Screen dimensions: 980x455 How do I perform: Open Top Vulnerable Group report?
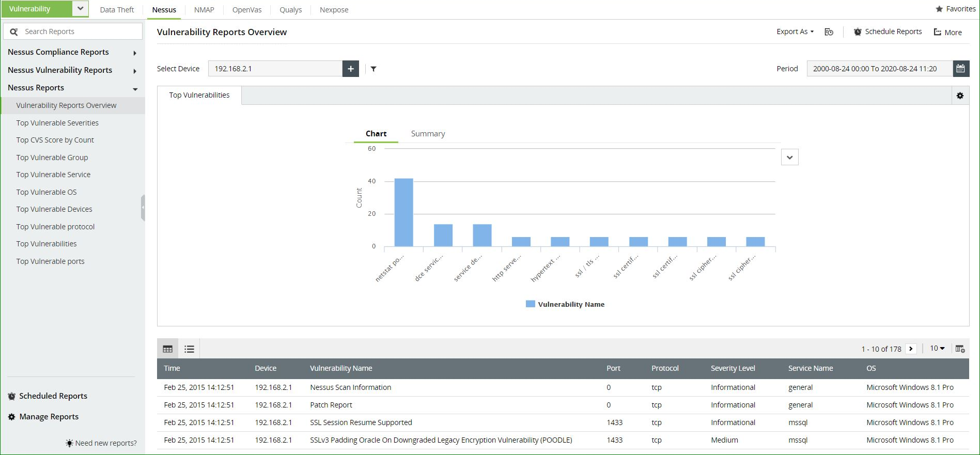point(52,158)
